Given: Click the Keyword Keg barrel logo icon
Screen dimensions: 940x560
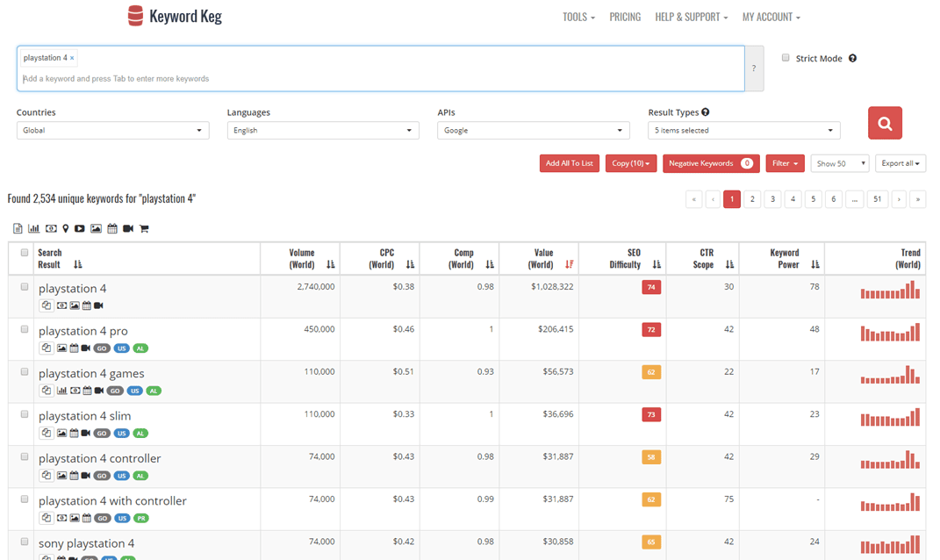Looking at the screenshot, I should 135,16.
